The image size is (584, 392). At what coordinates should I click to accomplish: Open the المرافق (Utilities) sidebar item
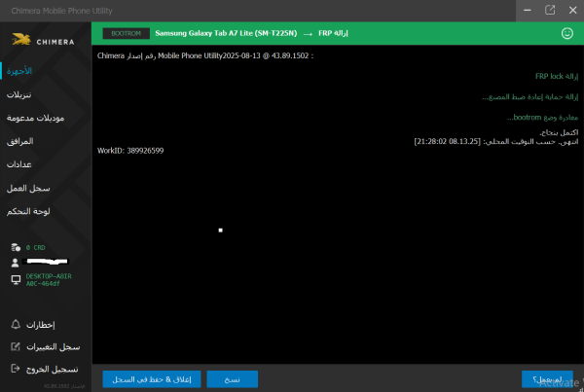pos(20,141)
